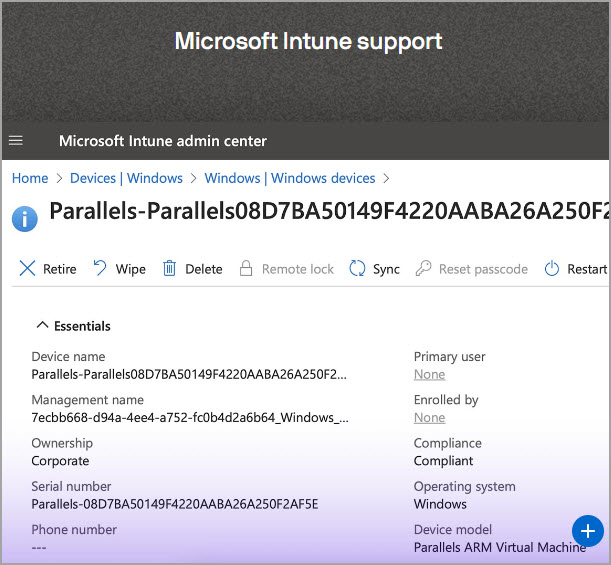Viewport: 611px width, 565px height.
Task: Click the Parallels ARM Virtual Machine value
Action: [500, 547]
